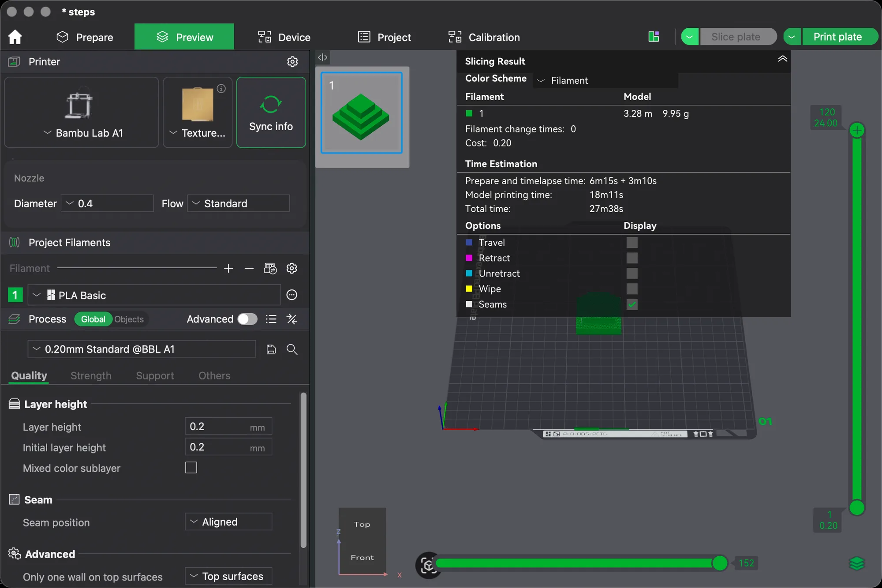
Task: Switch to the Prepare tab
Action: [x=85, y=37]
